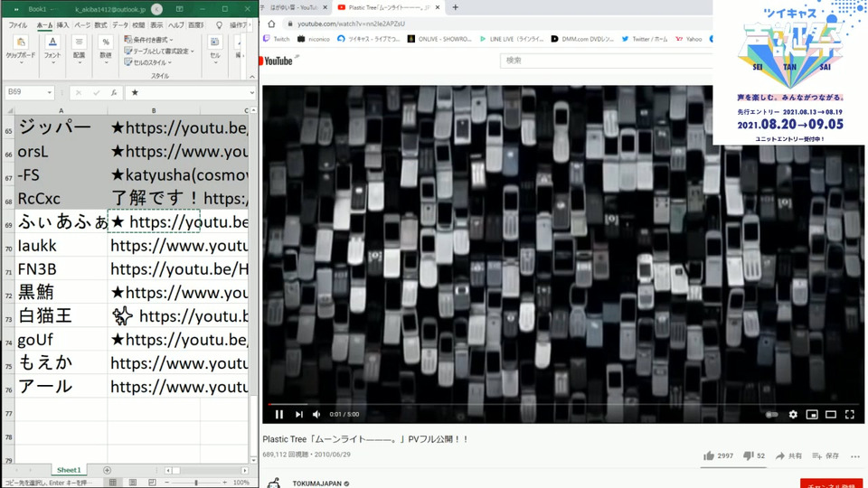This screenshot has height=488, width=868.
Task: Open the Yahoo bookmark
Action: pos(689,39)
